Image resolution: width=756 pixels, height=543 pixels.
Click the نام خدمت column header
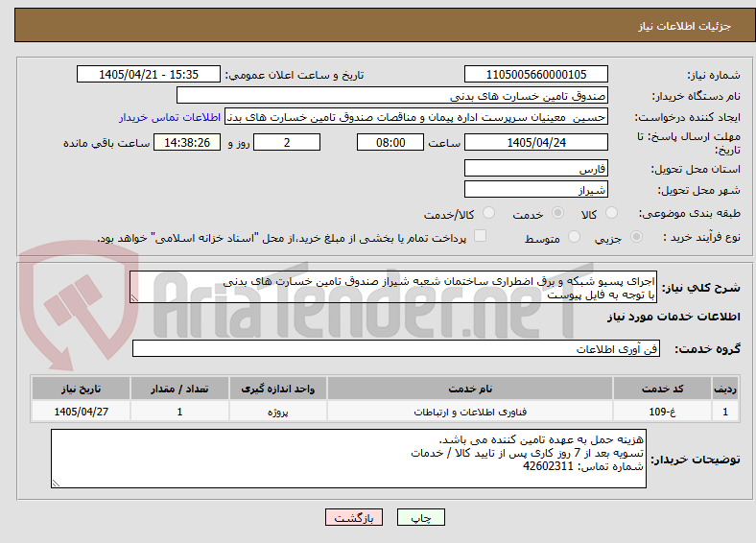pyautogui.click(x=470, y=389)
